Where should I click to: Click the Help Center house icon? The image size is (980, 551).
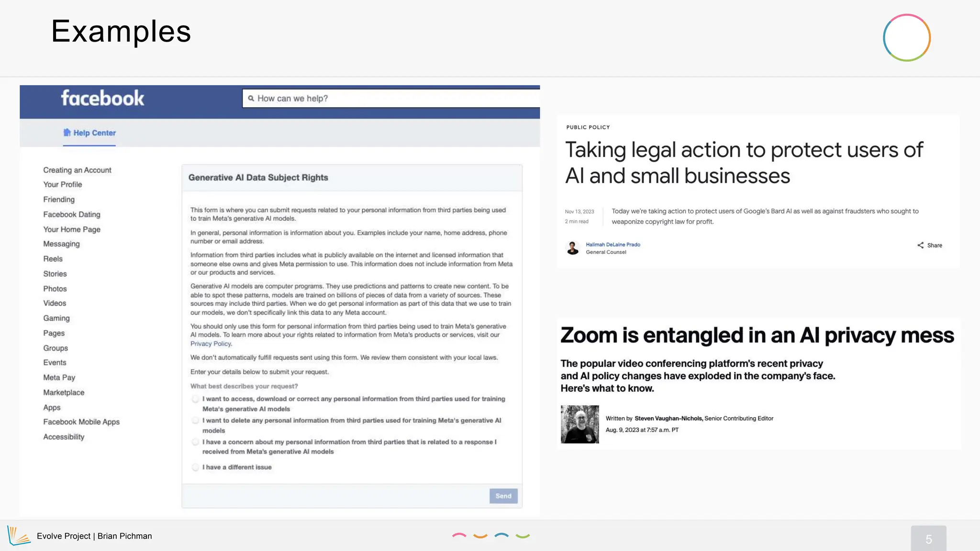pyautogui.click(x=67, y=132)
